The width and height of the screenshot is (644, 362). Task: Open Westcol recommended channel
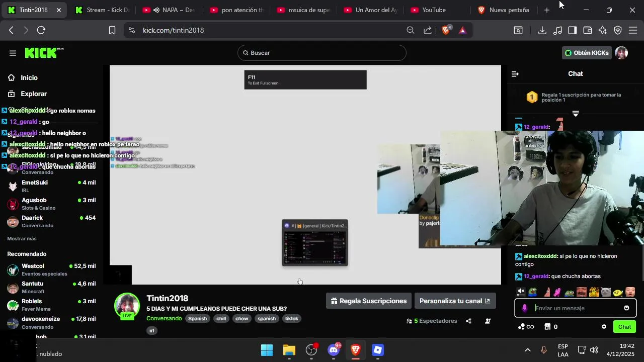point(51,269)
